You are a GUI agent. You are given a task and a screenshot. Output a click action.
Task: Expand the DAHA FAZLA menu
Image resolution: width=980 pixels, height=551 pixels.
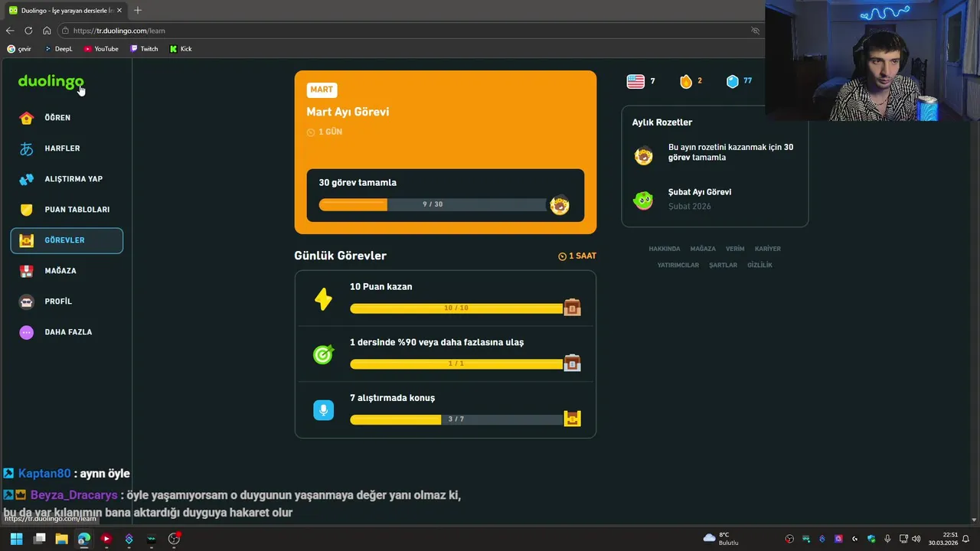click(x=67, y=332)
